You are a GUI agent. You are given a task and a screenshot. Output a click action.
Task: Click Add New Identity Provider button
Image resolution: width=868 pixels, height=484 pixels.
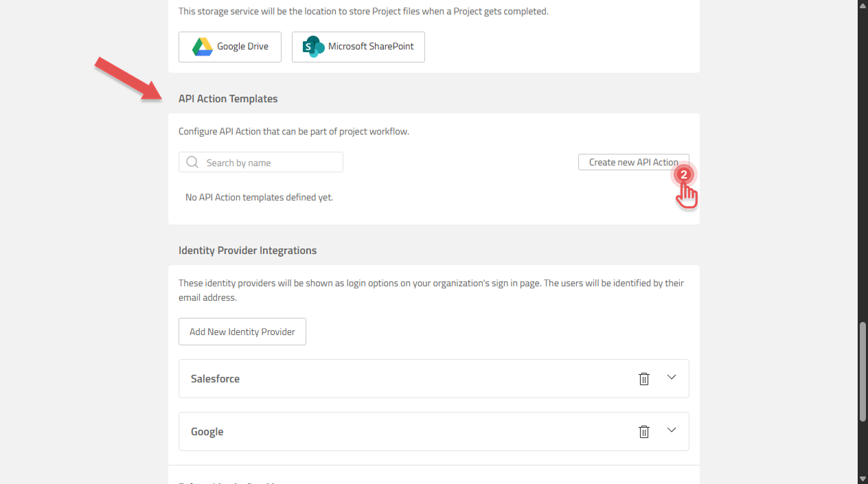[242, 332]
